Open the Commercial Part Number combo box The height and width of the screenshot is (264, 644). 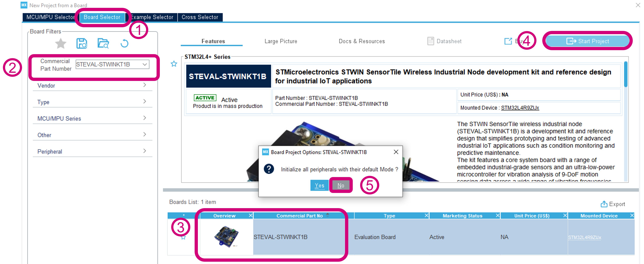[x=112, y=64]
